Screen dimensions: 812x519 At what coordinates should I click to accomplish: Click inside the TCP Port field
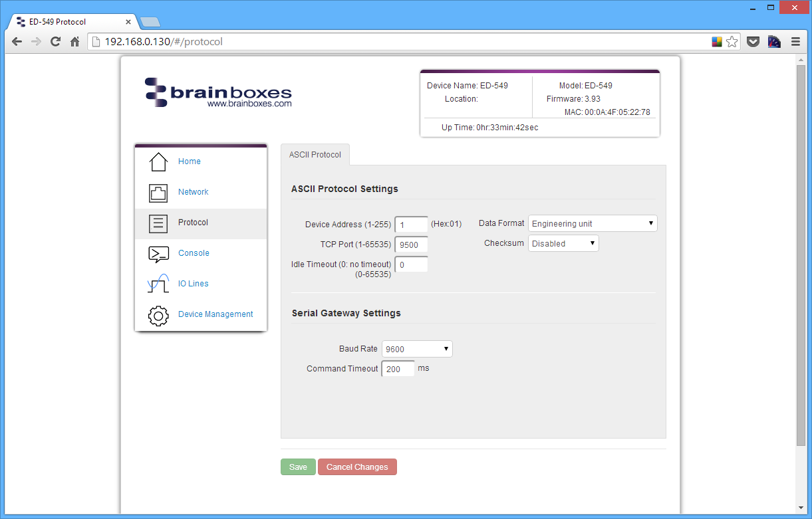(411, 245)
